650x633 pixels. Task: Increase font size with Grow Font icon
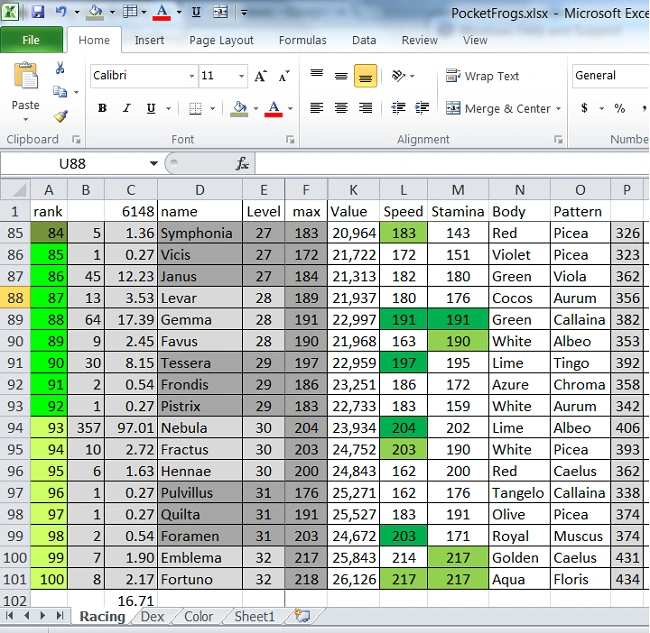pos(261,76)
